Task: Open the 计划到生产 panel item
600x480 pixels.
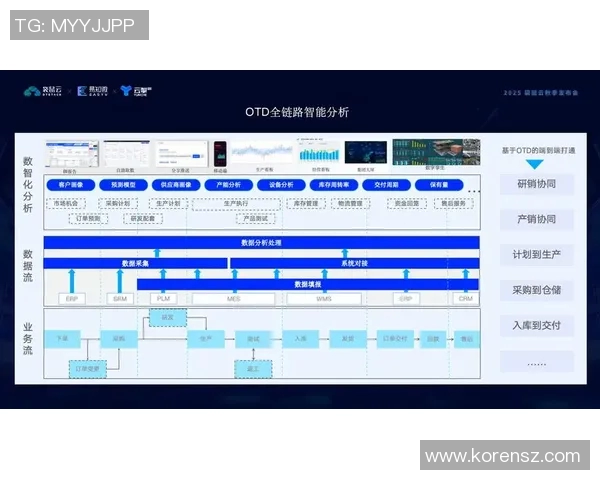Action: coord(536,255)
